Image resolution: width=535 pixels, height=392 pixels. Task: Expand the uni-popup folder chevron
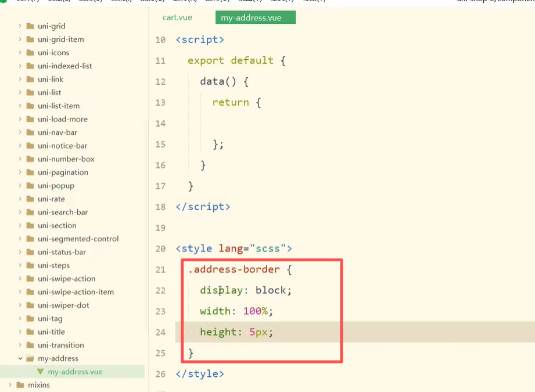[x=20, y=186]
